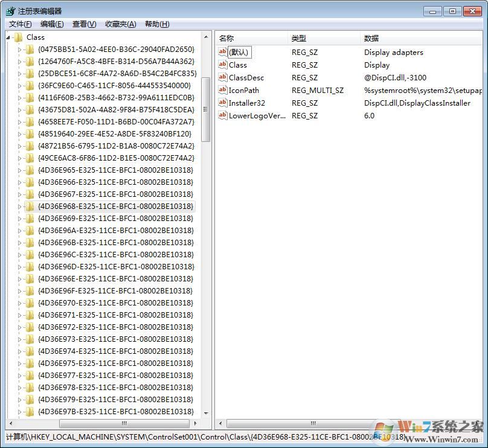Click folder icon of {4658EE7E-F050-11D1-B6BD-00C04FA372A7}
This screenshot has width=488, height=448.
pyautogui.click(x=30, y=122)
